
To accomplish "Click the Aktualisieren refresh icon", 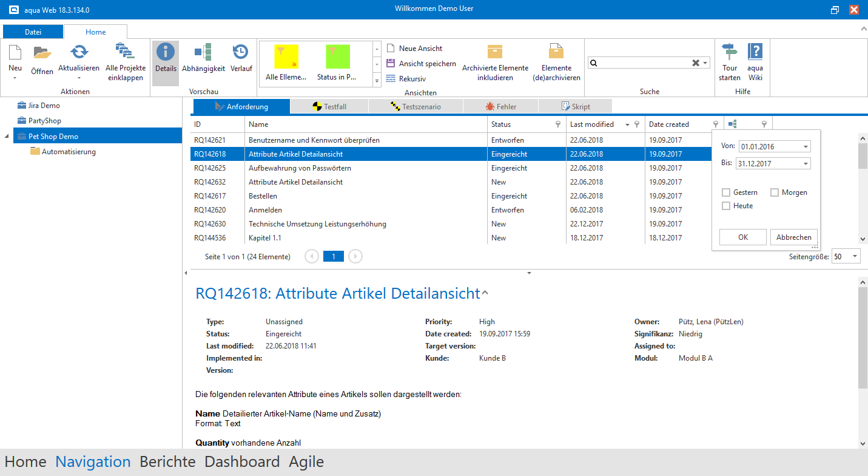I will pos(79,53).
